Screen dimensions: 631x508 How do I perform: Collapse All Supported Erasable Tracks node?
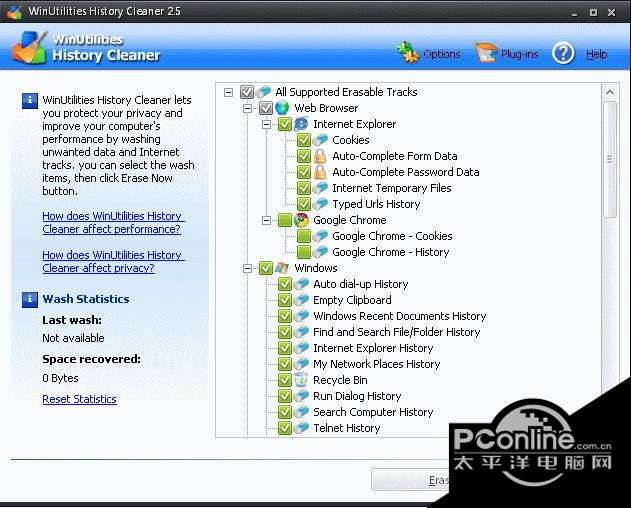(228, 93)
